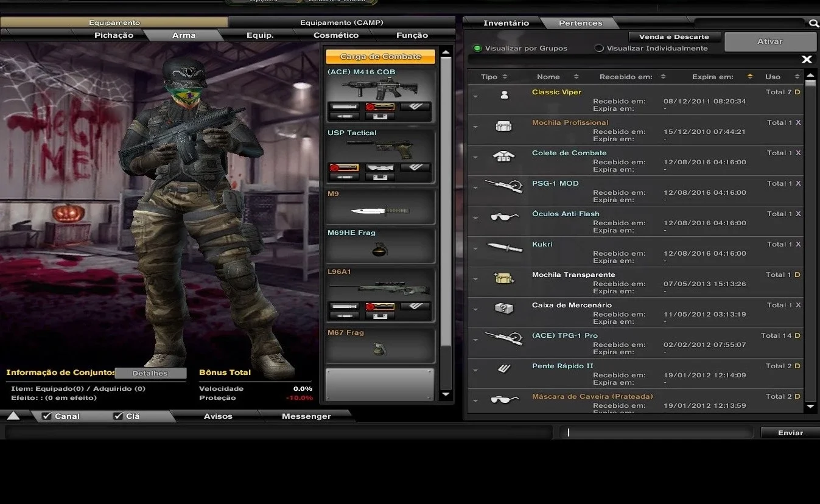Switch to the Equip. tab
This screenshot has width=820, height=504.
[x=260, y=35]
